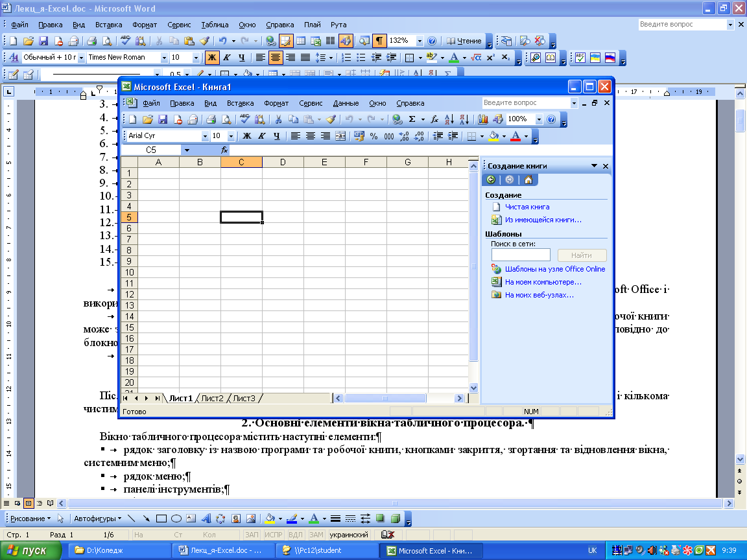Open Word Reading mode (Чтение)
Image resolution: width=747 pixels, height=560 pixels.
464,41
